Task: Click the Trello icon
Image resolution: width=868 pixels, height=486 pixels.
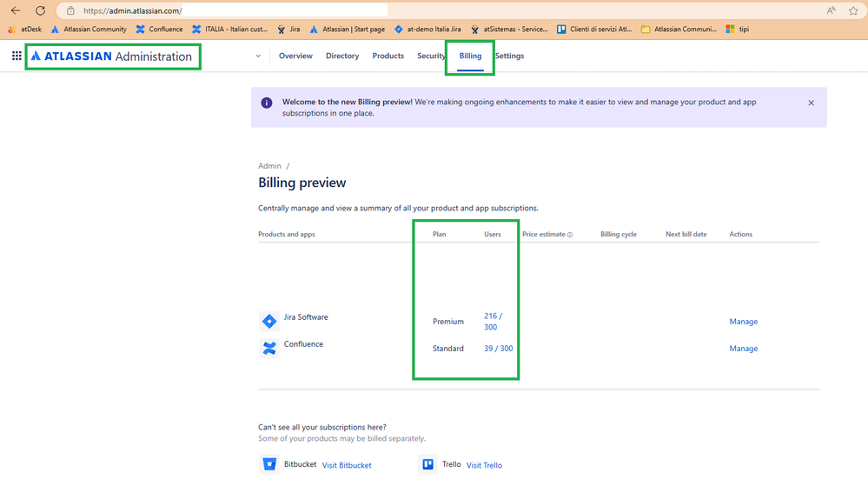Action: (x=427, y=464)
